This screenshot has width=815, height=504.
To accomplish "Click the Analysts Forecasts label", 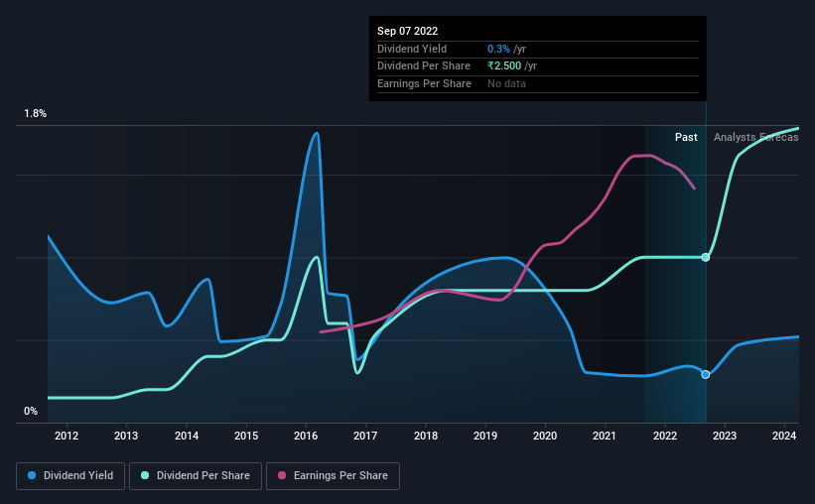I will click(755, 137).
